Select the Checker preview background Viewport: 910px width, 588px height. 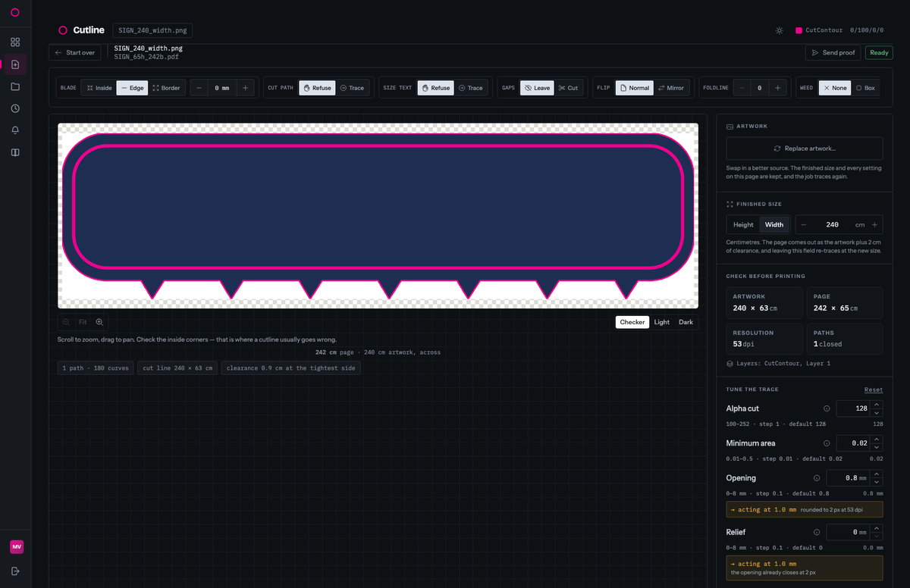[x=632, y=322]
